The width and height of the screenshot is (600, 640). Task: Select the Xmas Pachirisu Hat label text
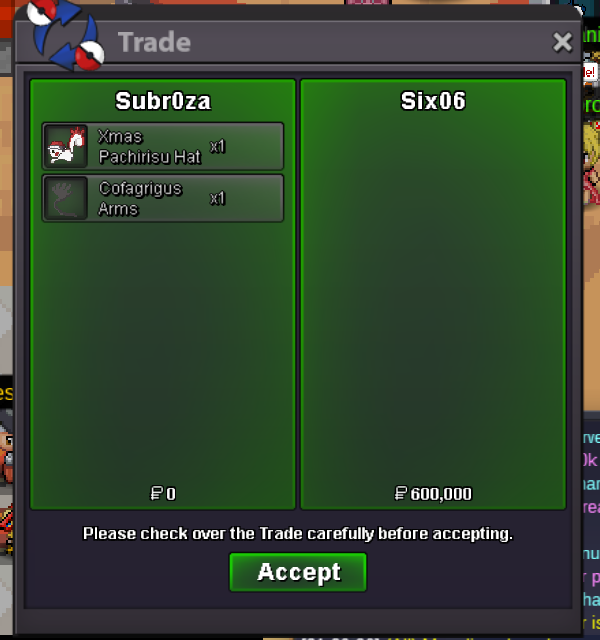pyautogui.click(x=150, y=147)
